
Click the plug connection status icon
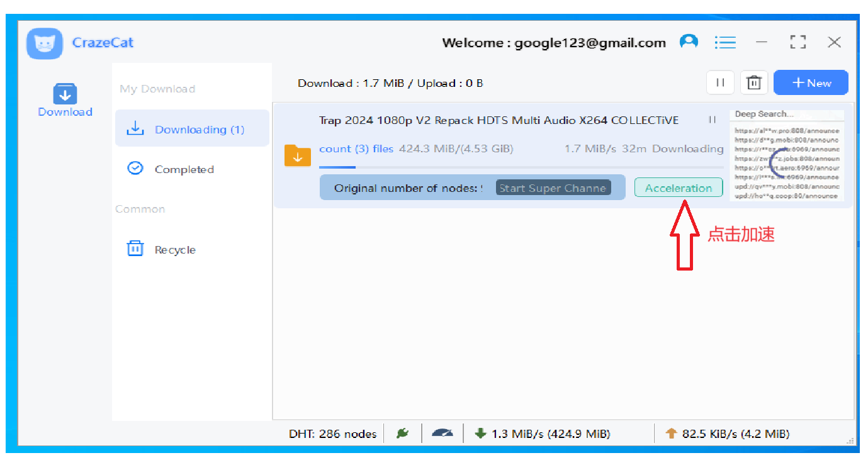[403, 433]
